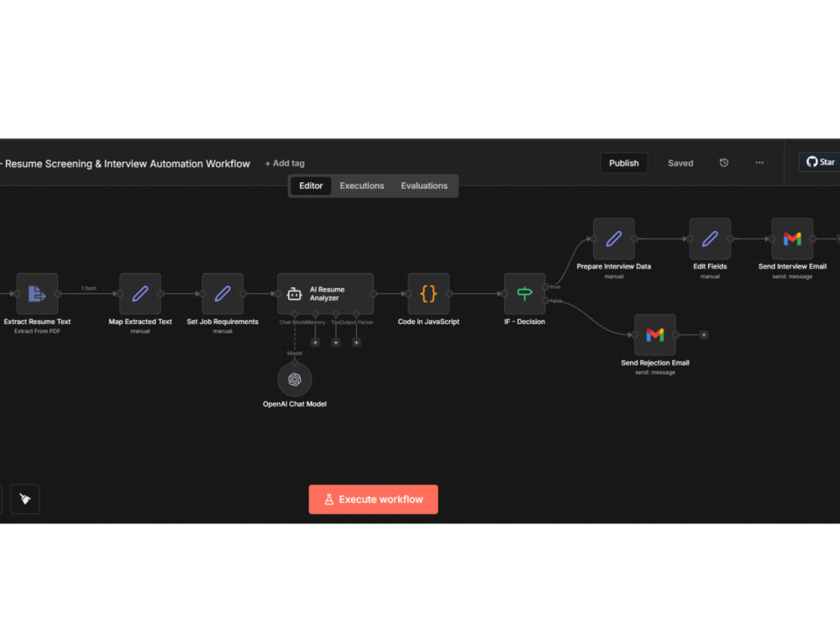Viewport: 840px width, 630px height.
Task: Add a connection on the Tool plus
Action: (336, 343)
